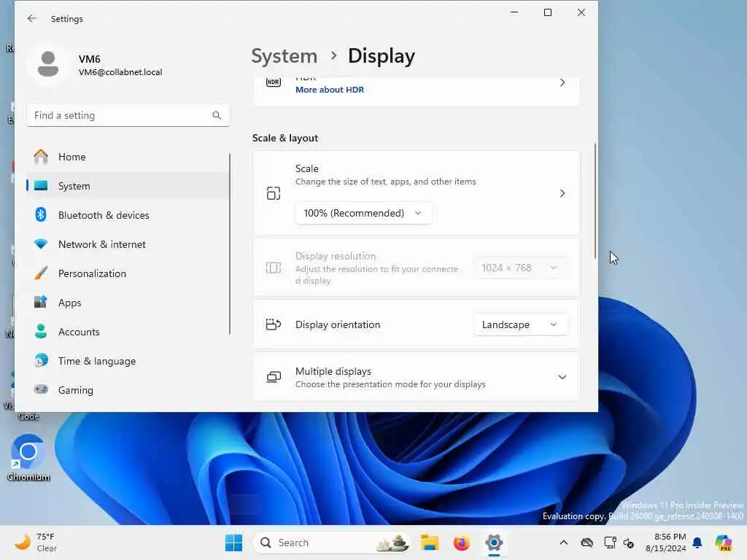Click the search magnifier icon in Find a setting

pos(216,115)
